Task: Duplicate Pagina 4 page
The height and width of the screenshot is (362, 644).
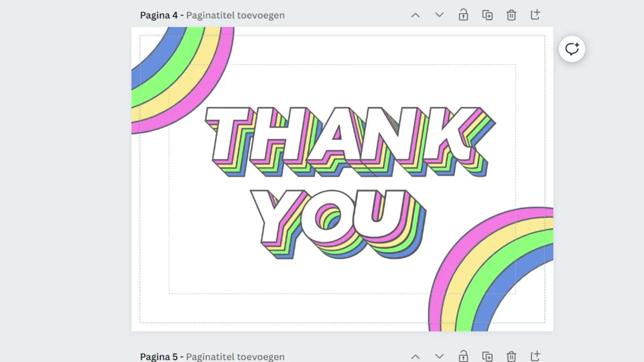Action: tap(488, 15)
